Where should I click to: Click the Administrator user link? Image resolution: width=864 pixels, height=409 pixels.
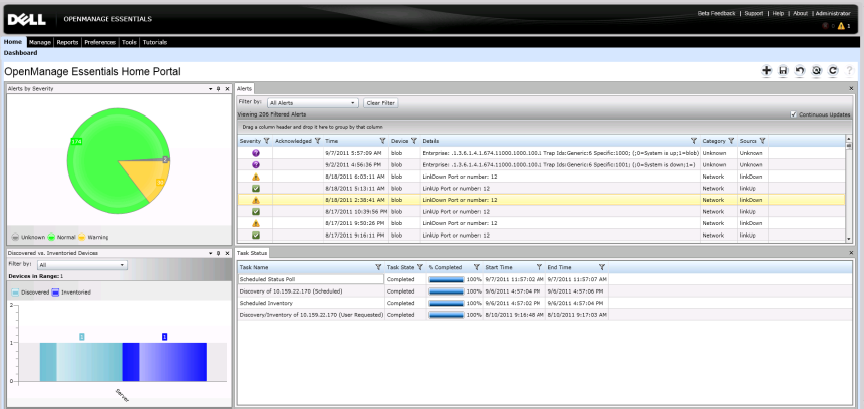833,13
